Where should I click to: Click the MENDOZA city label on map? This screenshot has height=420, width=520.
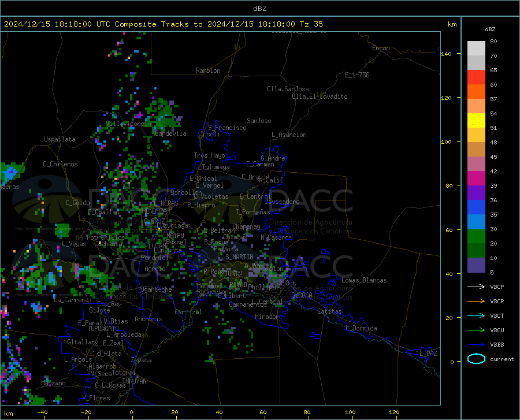[154, 211]
